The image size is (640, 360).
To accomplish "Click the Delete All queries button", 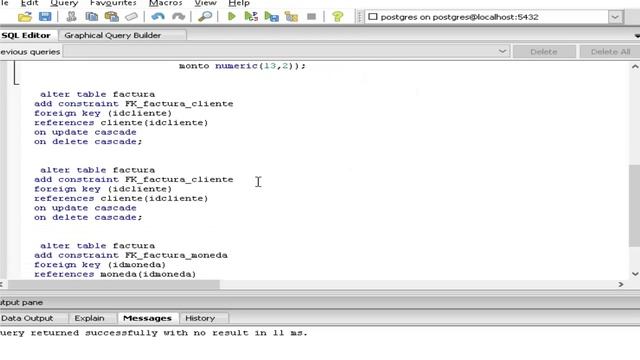I will [x=610, y=52].
